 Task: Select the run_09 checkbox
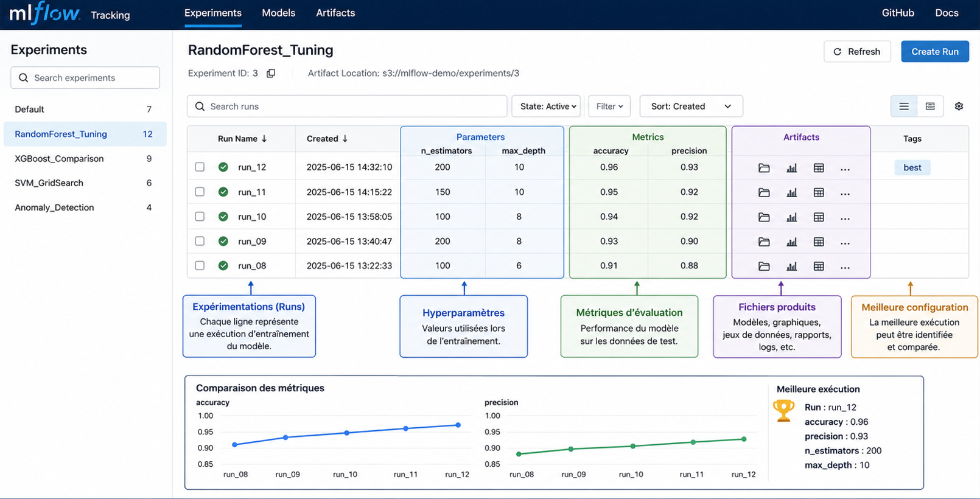[200, 241]
